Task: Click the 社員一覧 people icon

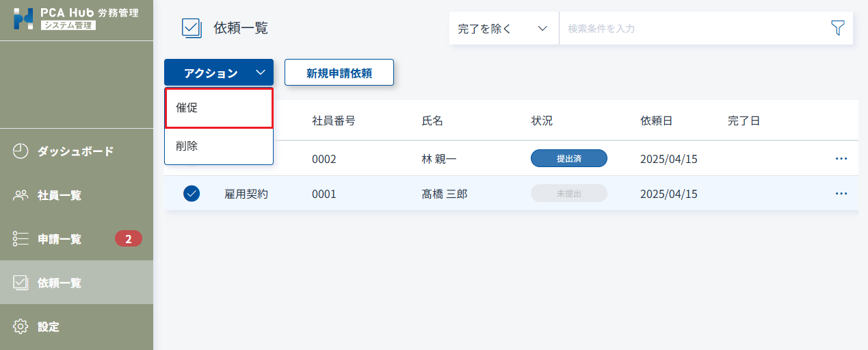Action: 21,195
